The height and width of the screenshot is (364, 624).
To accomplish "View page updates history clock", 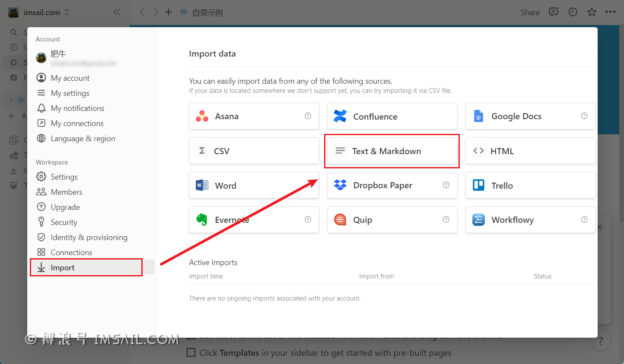I will [573, 12].
